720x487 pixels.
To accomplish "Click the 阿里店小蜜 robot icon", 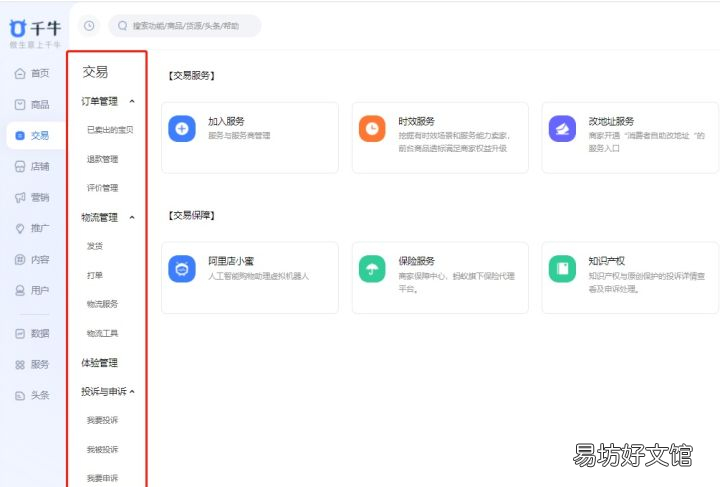I will [x=182, y=269].
